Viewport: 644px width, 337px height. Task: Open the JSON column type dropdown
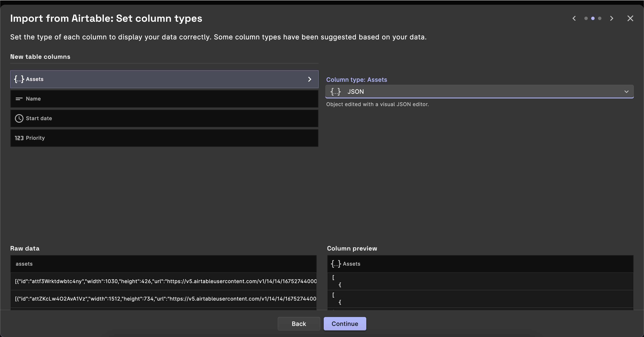(475, 92)
